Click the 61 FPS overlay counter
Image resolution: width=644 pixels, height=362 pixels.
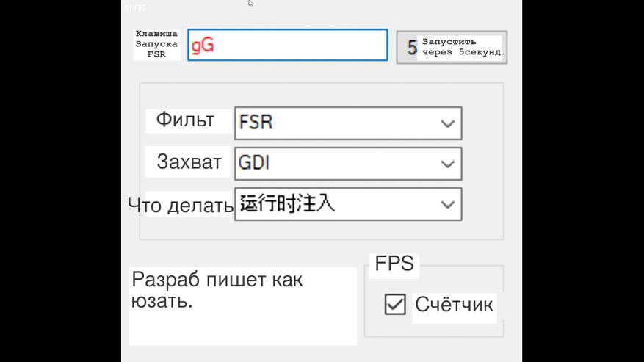click(134, 7)
